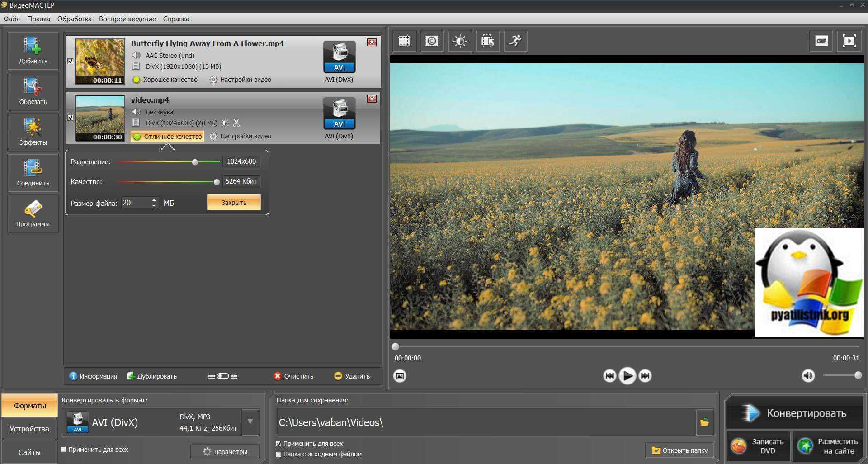Open the Обработка menu
868x464 pixels.
click(x=74, y=19)
